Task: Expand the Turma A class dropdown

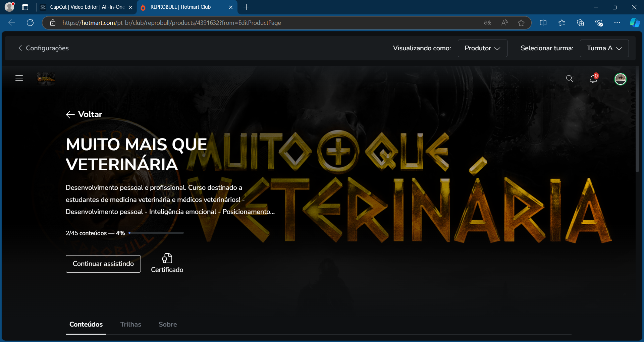Action: coord(604,48)
